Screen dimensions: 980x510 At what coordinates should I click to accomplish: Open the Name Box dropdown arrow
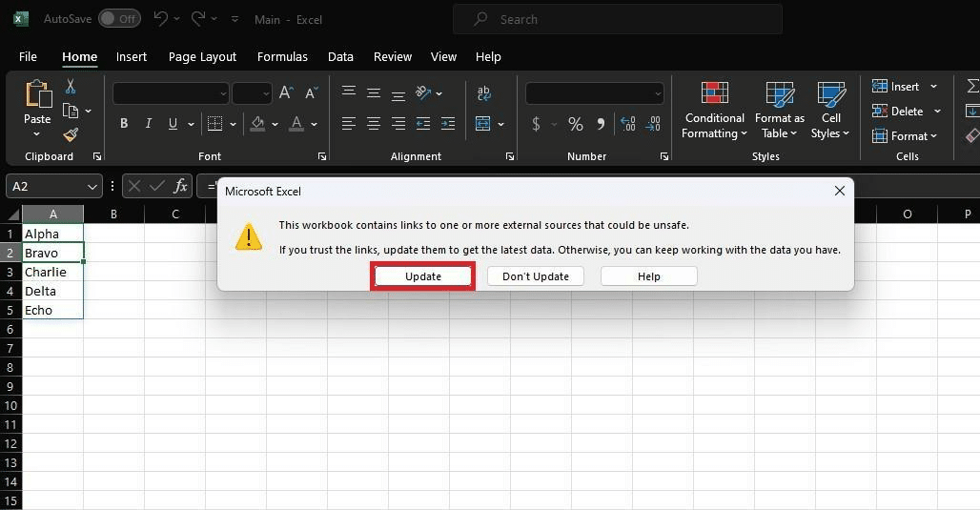tap(92, 187)
